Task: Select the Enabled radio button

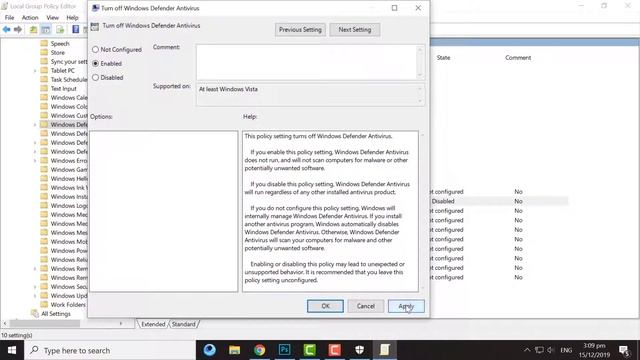Action: click(96, 64)
